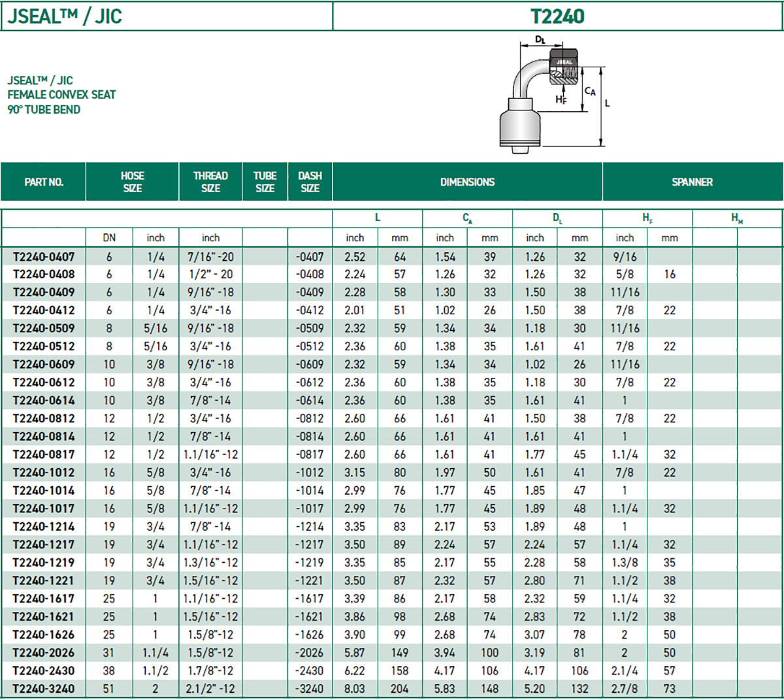This screenshot has height=700, width=784.
Task: Select part number T2240-1221
Action: point(44,580)
